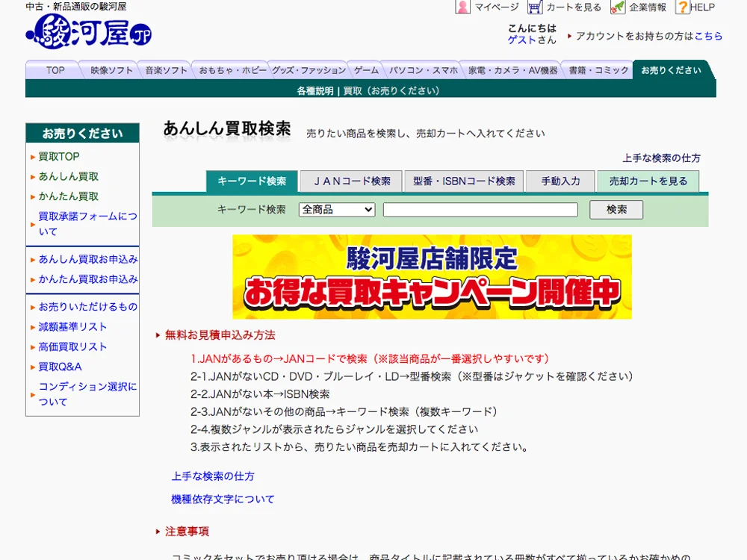Click 買取（お売りください） in the subnav bar
This screenshot has width=747, height=560.
point(391,90)
